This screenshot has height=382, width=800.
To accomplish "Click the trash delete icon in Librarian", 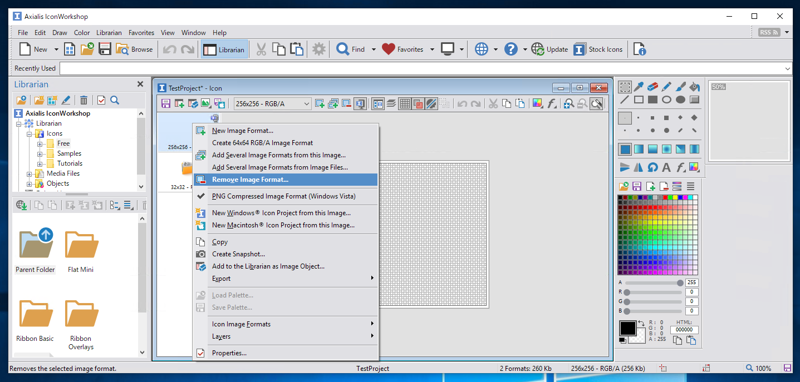I will pyautogui.click(x=84, y=100).
